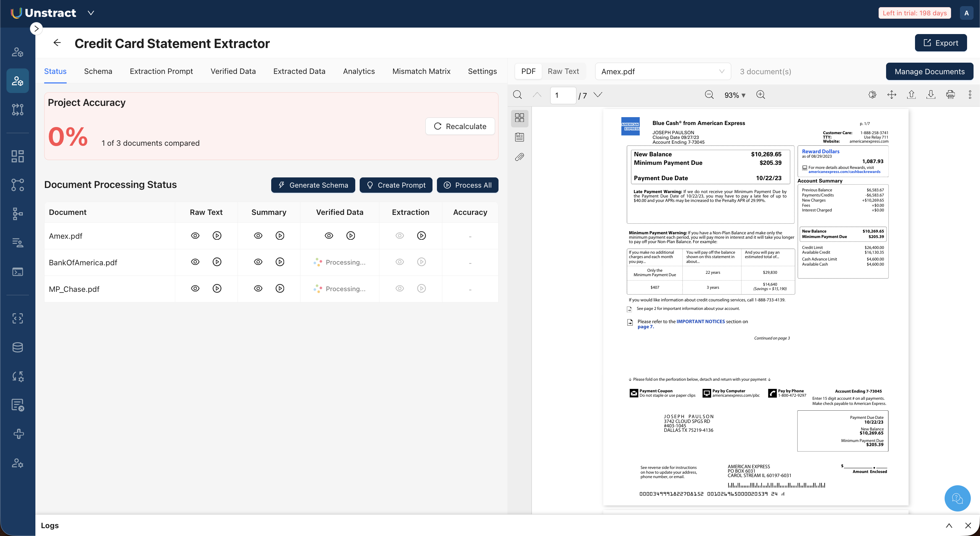Click the PDF download icon

click(931, 95)
